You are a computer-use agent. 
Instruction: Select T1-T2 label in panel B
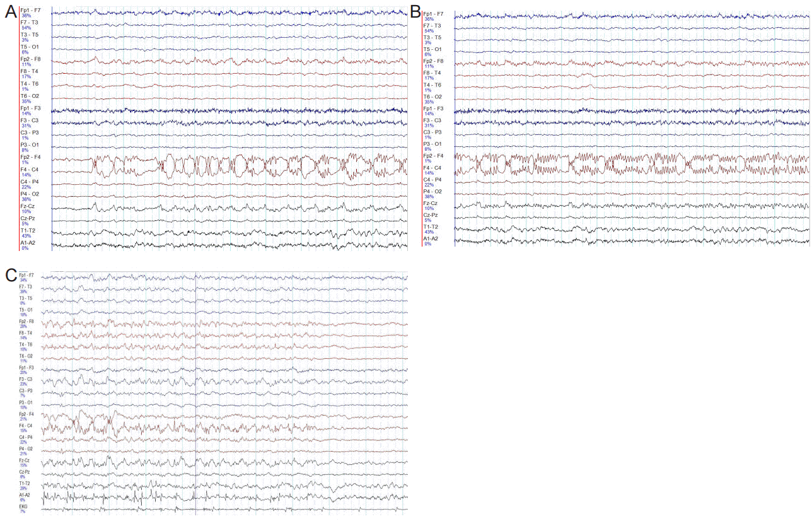point(431,227)
